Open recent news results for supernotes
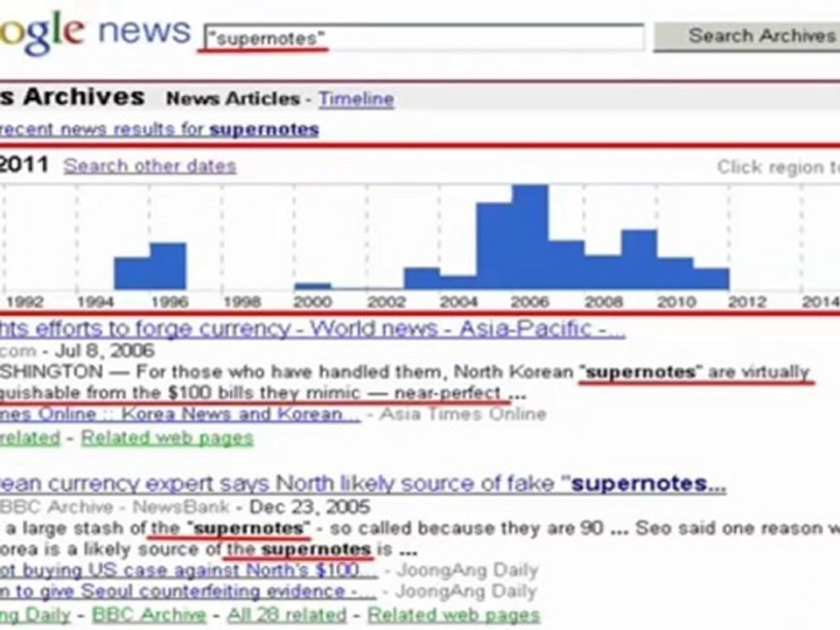 pos(159,129)
